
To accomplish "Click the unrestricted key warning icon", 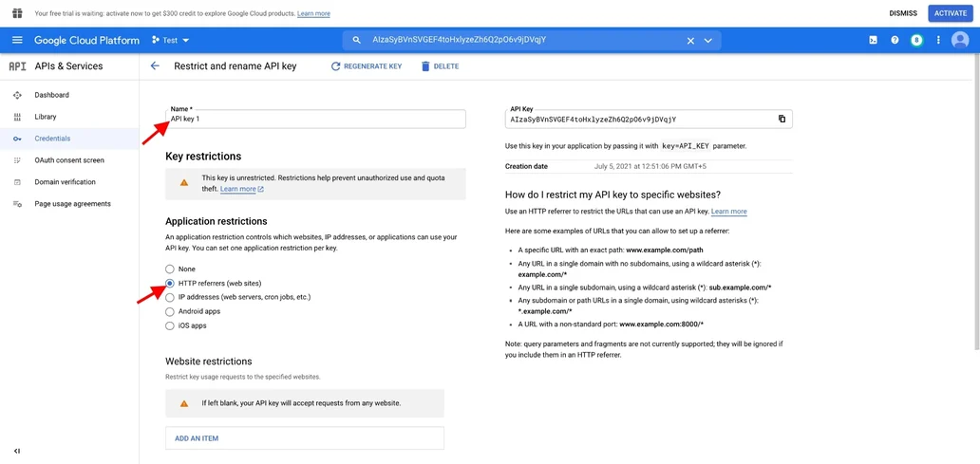I will click(184, 183).
